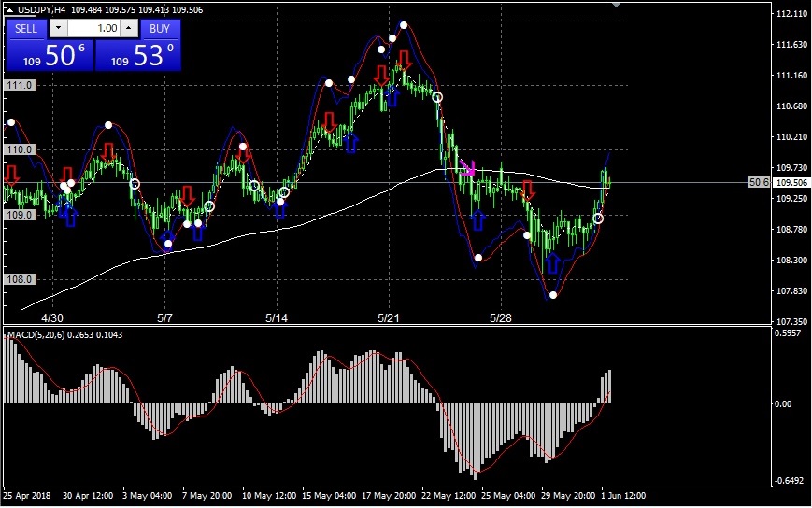The image size is (812, 508).
Task: Click the red down arrow right of 5/28
Action: 528,190
